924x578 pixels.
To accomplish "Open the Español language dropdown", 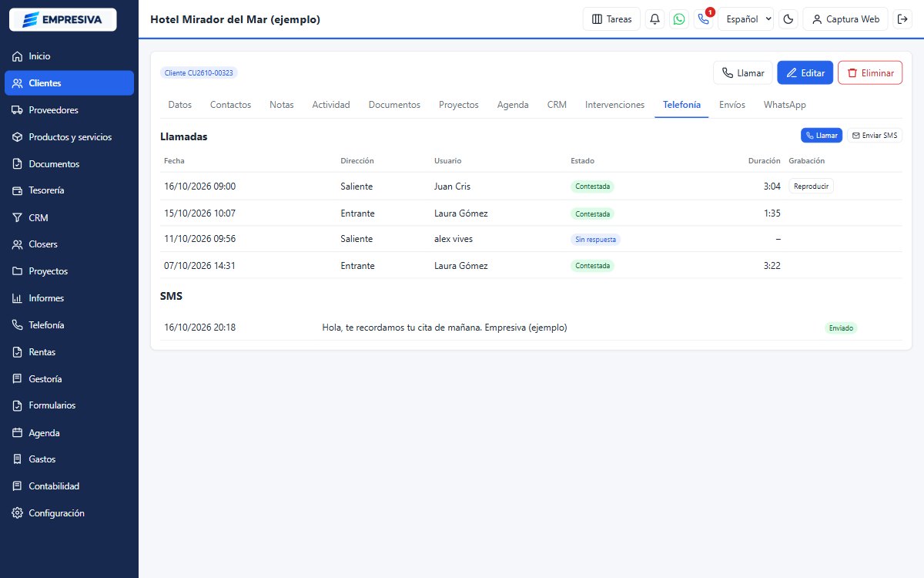I will click(746, 19).
